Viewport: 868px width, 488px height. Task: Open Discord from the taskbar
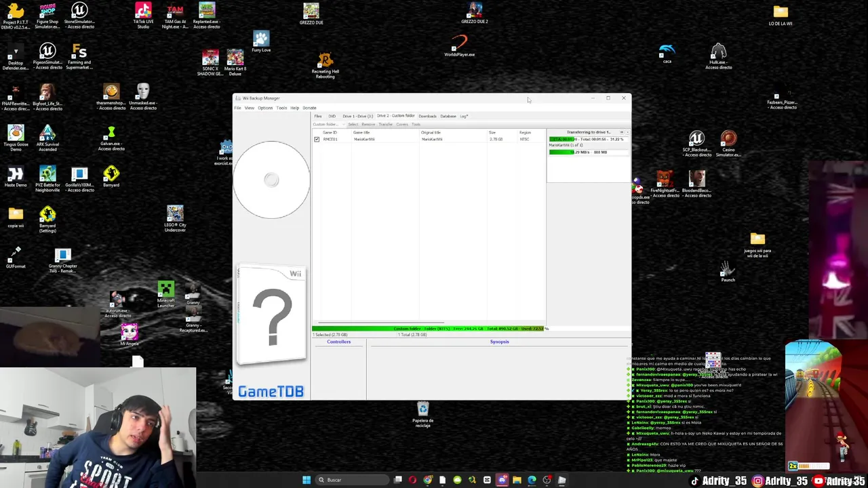coord(502,480)
